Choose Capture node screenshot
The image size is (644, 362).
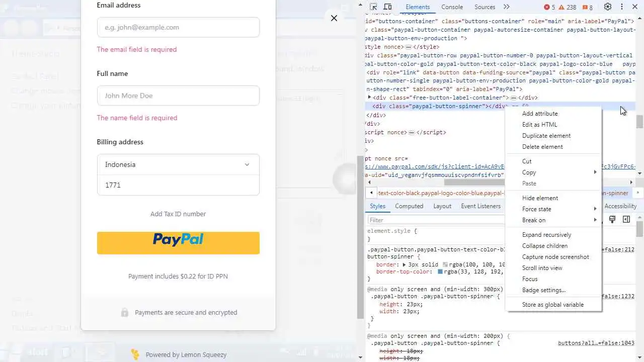tap(553, 257)
